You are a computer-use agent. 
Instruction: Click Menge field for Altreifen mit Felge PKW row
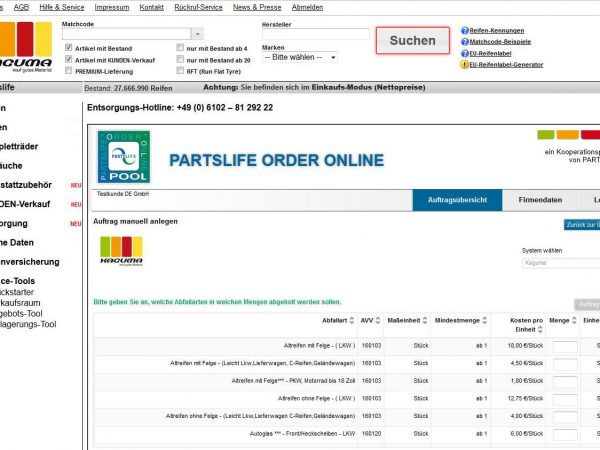[x=565, y=382]
